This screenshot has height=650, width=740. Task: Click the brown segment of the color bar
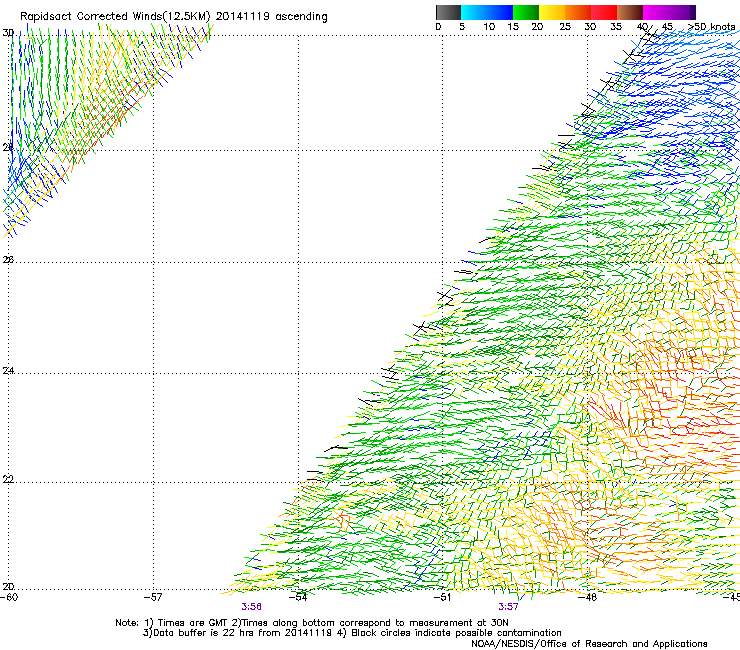[x=630, y=12]
